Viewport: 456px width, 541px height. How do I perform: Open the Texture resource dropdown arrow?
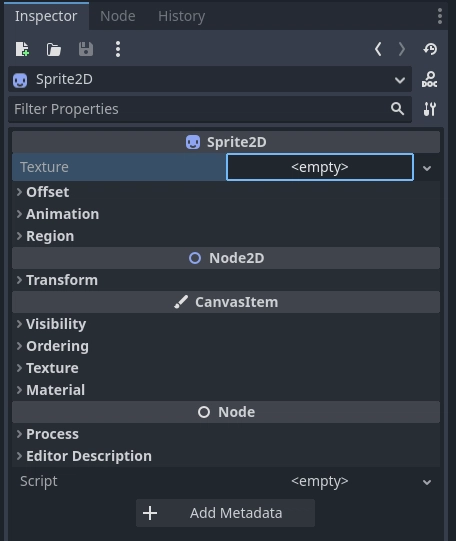pos(427,168)
